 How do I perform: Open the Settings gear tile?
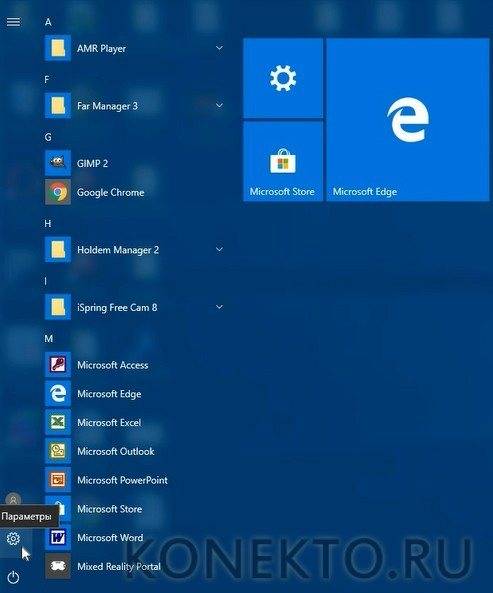click(x=283, y=78)
